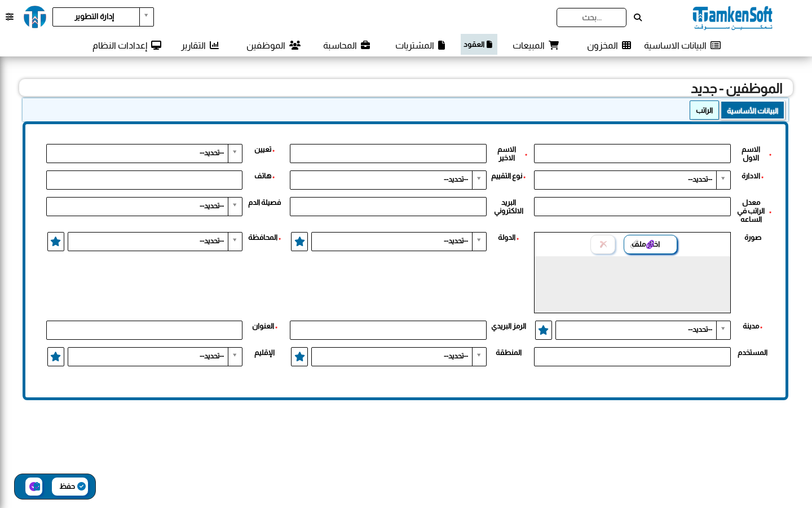
Task: Open the مدينة city dropdown
Action: [x=643, y=330]
